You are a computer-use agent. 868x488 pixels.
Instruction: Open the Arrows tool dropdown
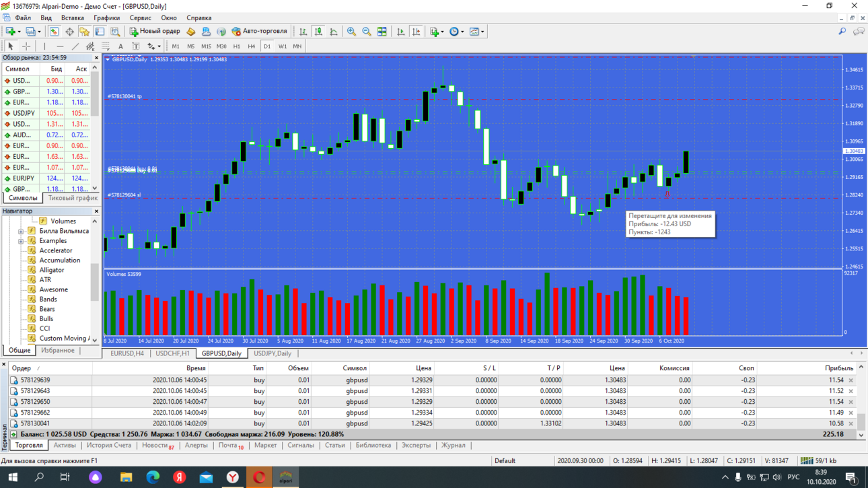[159, 46]
